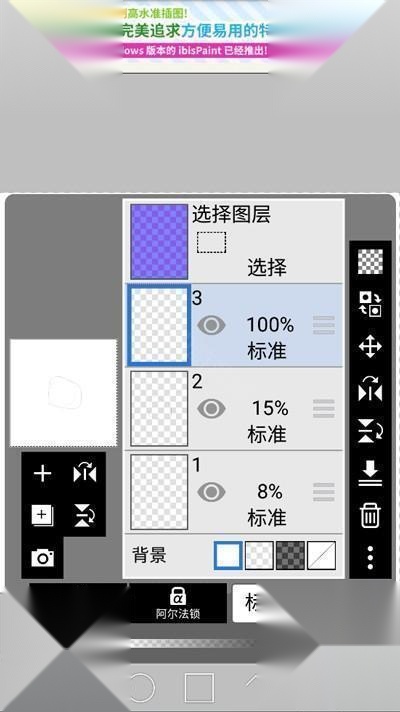Select the 选择图层 selection layer row

[x=233, y=241]
